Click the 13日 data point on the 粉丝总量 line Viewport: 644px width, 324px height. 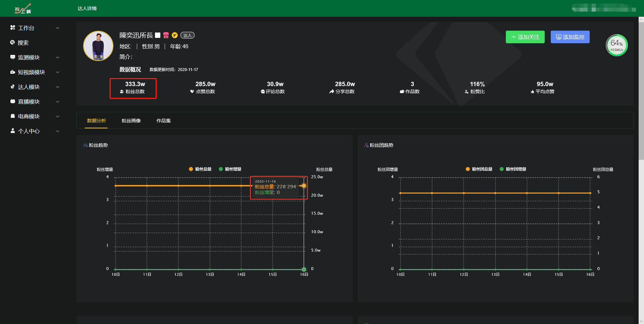tap(210, 186)
